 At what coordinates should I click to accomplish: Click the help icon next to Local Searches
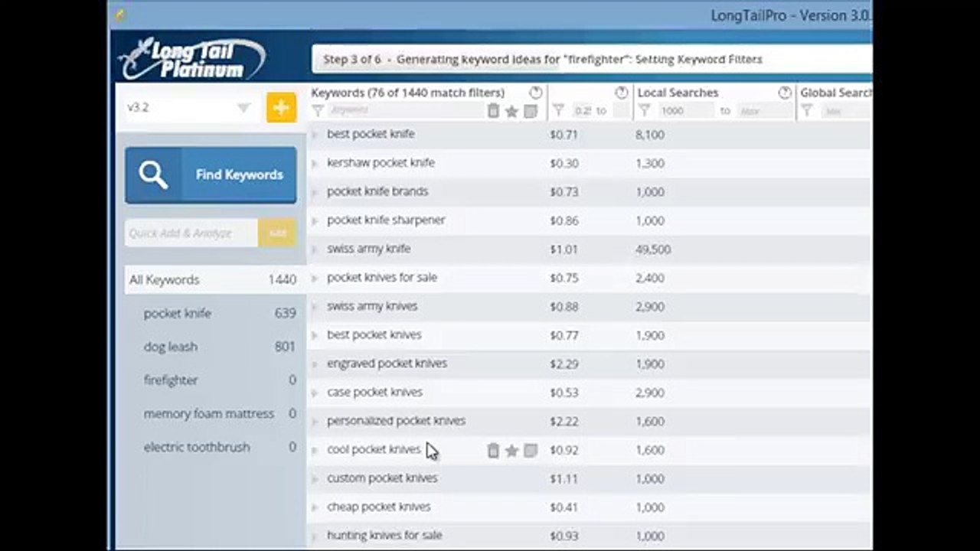click(x=785, y=93)
